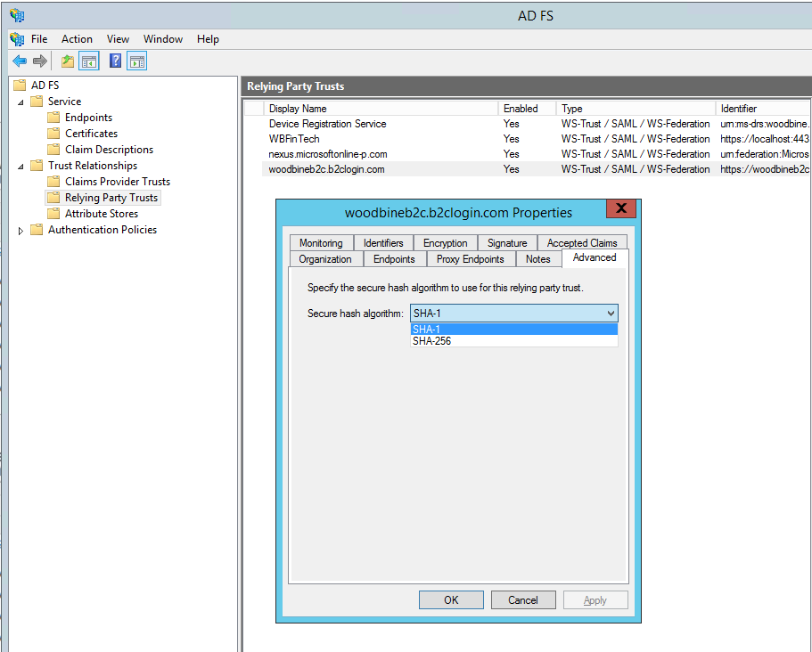Screen dimensions: 812x652
Task: Select the AD FS root tree node
Action: 45,85
